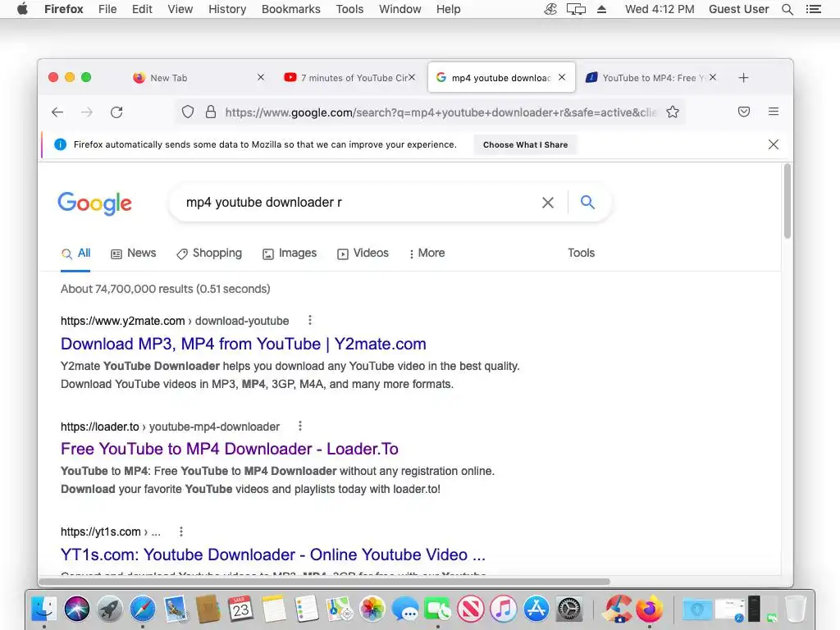Expand the More search filters menu
Viewport: 840px width, 630px height.
click(427, 253)
